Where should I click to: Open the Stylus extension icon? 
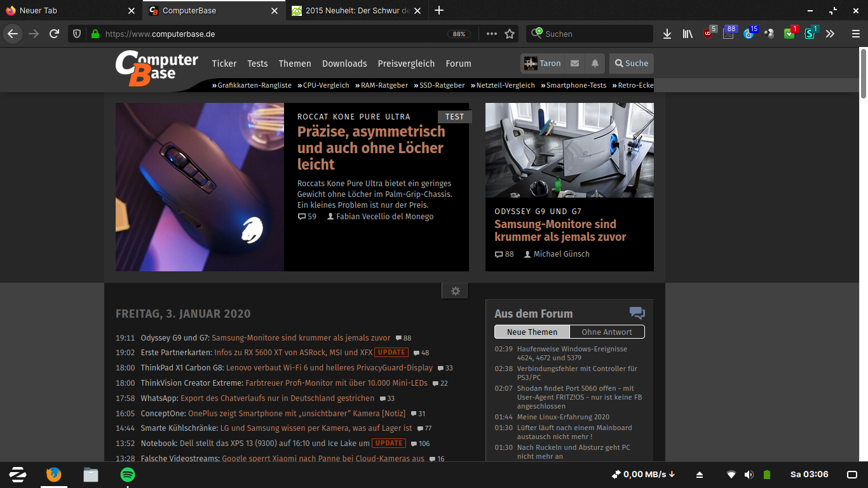pyautogui.click(x=811, y=33)
